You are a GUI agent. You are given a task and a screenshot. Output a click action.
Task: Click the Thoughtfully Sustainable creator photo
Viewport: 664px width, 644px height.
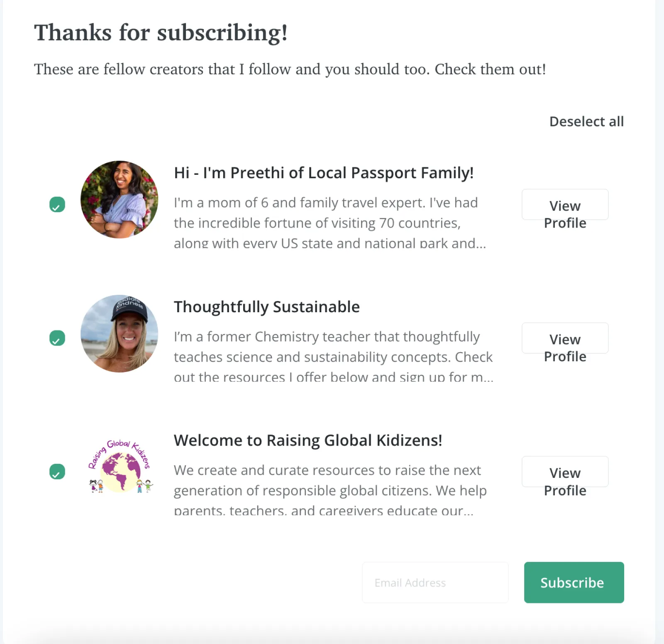pos(119,333)
